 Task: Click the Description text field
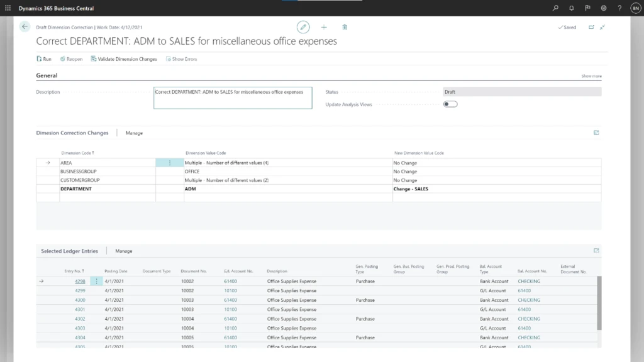pyautogui.click(x=233, y=97)
